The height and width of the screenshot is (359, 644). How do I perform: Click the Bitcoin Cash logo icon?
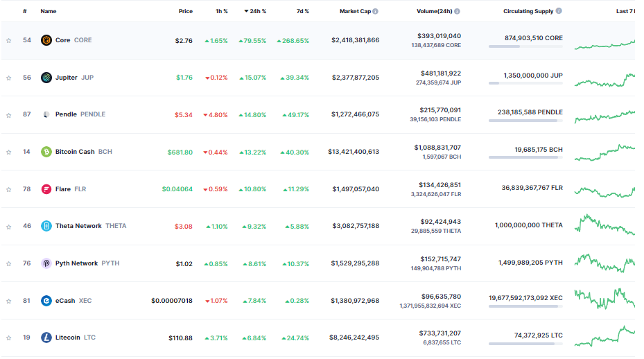46,152
